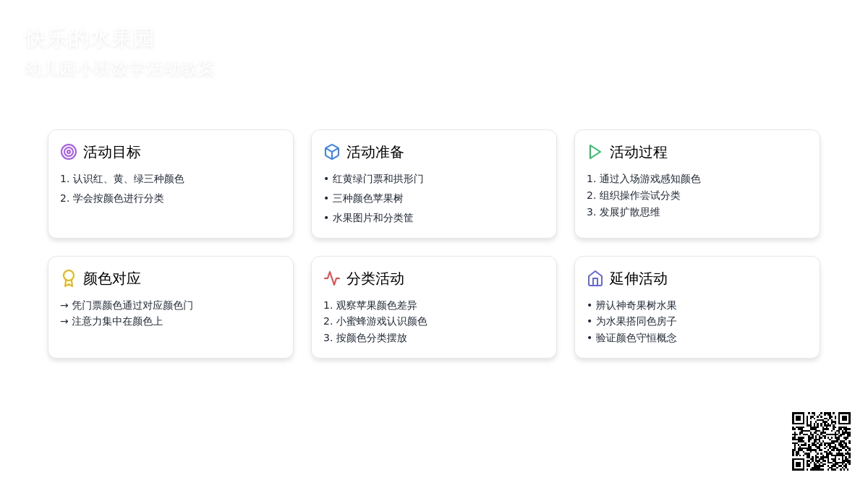868x488 pixels.
Task: Click the blue box icon beside 活动准备
Action: pos(332,152)
